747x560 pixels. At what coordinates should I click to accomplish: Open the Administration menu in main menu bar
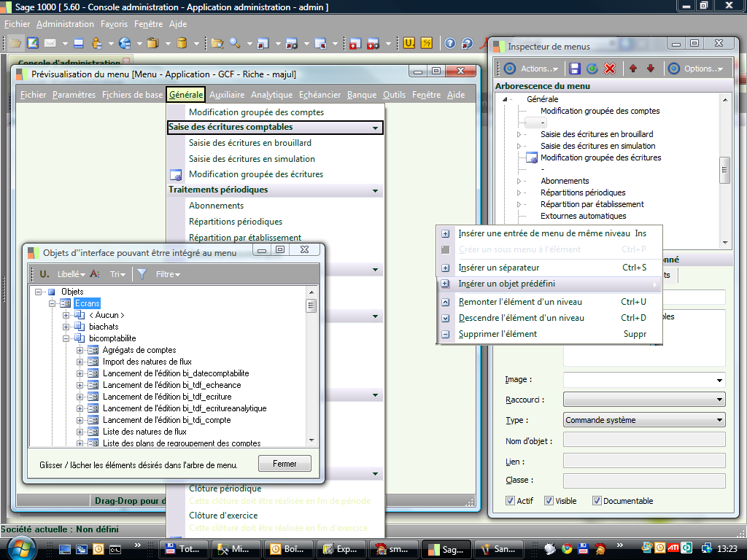pos(65,24)
